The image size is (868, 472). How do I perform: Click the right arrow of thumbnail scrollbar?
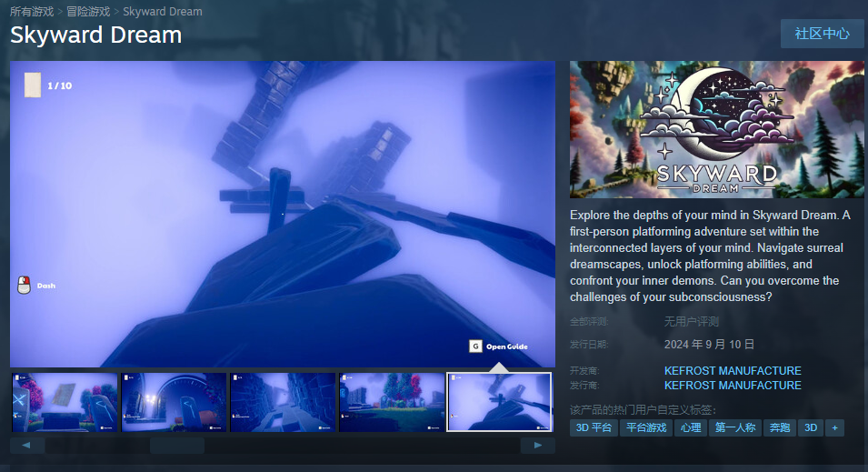click(537, 446)
